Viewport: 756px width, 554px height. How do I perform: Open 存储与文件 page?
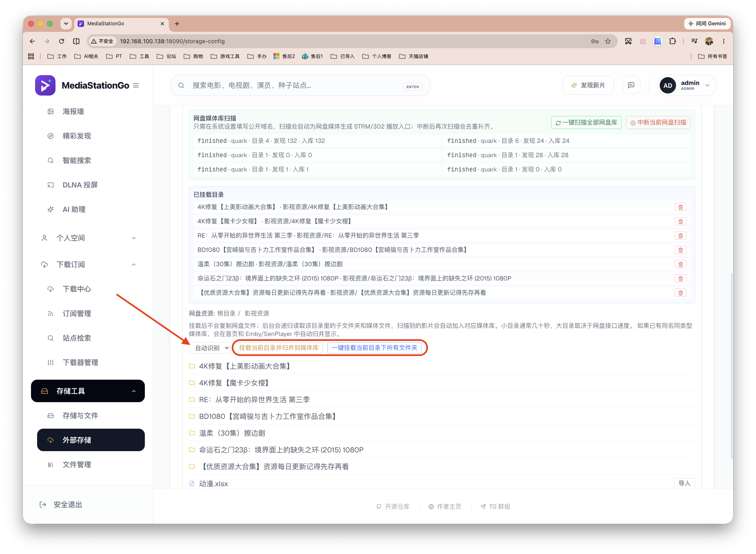[80, 416]
